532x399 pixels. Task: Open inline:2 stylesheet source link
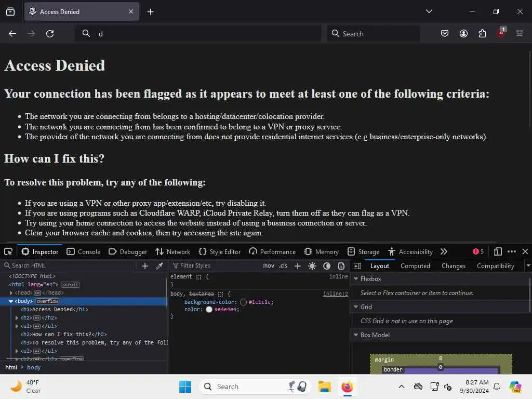(335, 294)
